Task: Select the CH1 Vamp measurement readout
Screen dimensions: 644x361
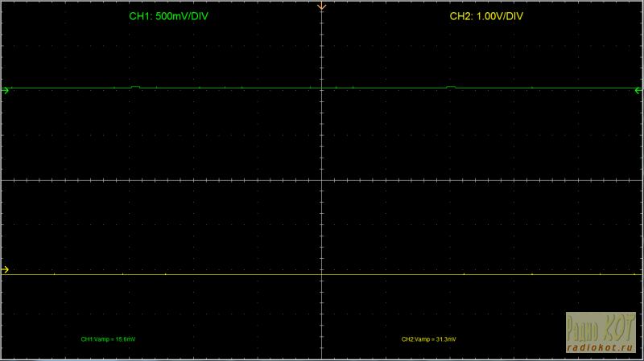Action: click(x=108, y=340)
